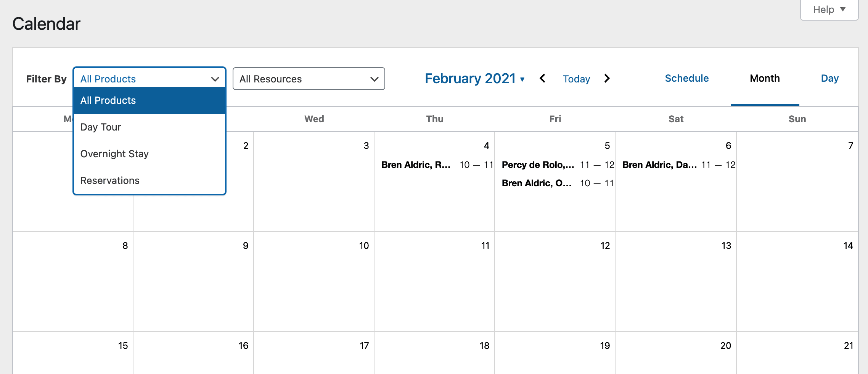Jump to Today in the calendar
Image resolution: width=868 pixels, height=374 pixels.
click(x=576, y=79)
